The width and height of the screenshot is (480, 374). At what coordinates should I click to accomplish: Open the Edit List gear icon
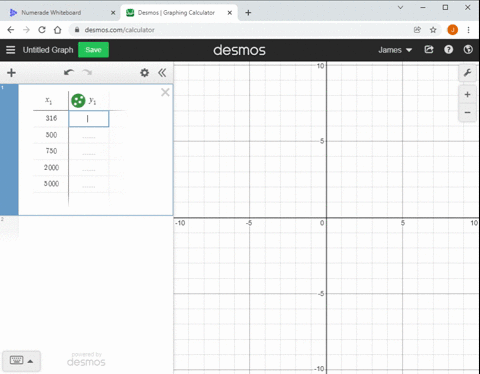pos(144,73)
